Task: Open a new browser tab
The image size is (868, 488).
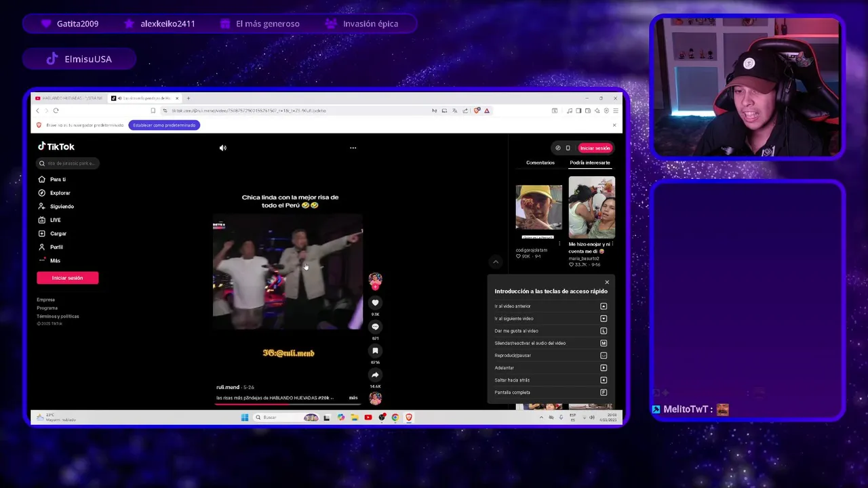Action: click(x=189, y=98)
